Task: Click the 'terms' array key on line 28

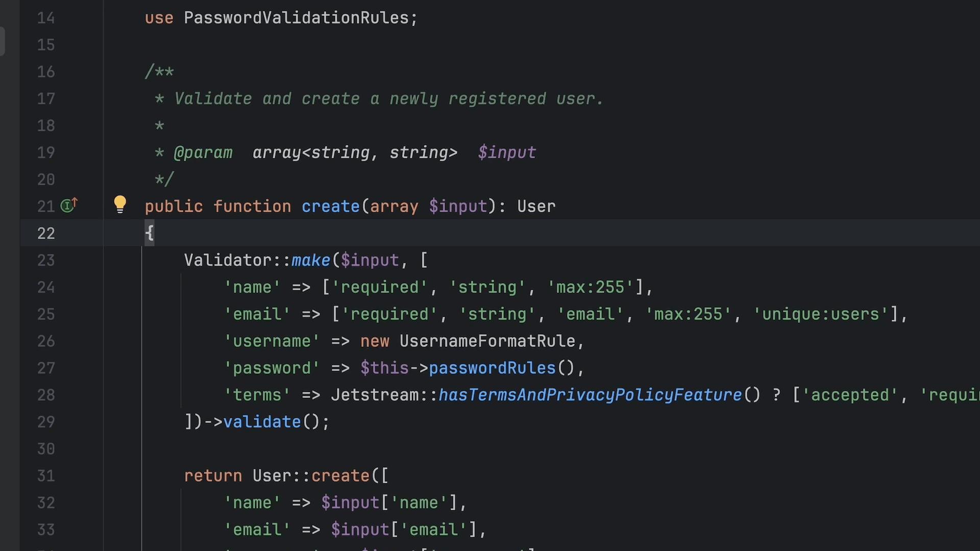Action: tap(257, 394)
